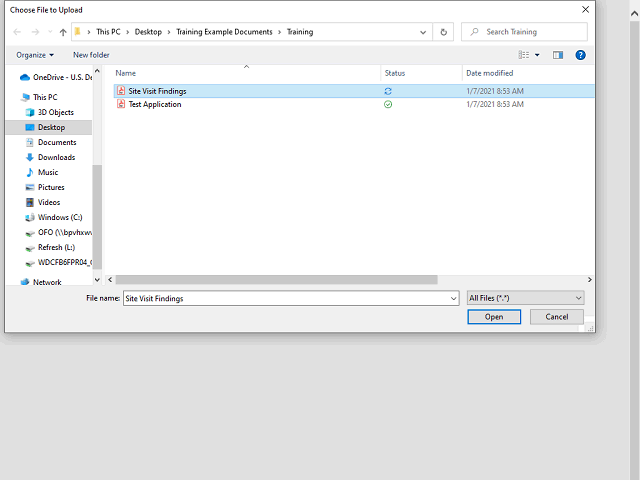The image size is (640, 480).
Task: Open the view options dropdown arrow
Action: click(x=537, y=55)
